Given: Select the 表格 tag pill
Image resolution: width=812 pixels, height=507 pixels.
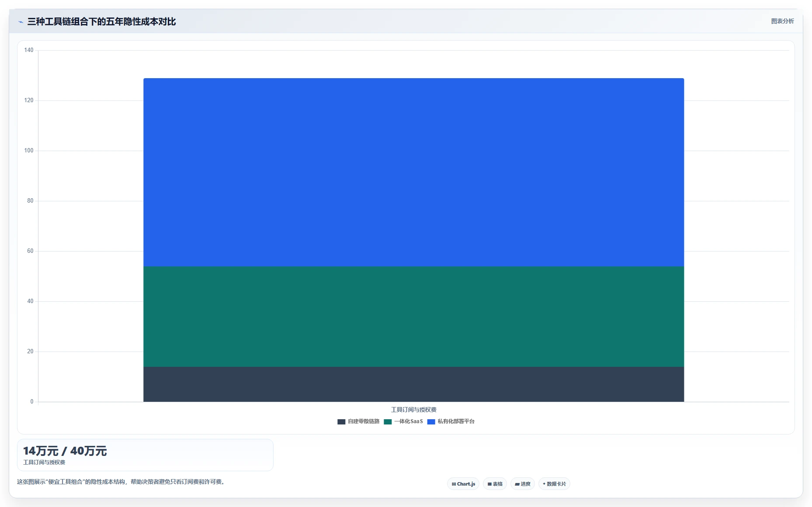Looking at the screenshot, I should pos(495,484).
